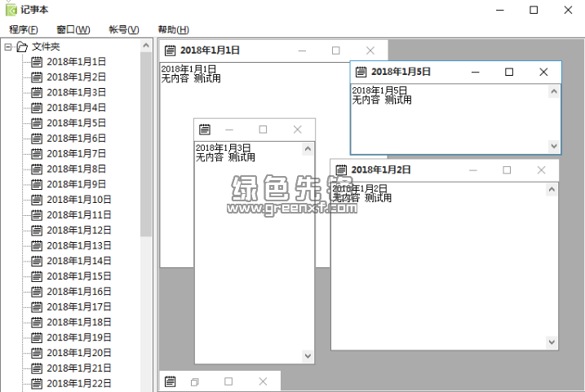This screenshot has width=585, height=392.
Task: Click the tree panel scrollbar thumb
Action: (146, 144)
